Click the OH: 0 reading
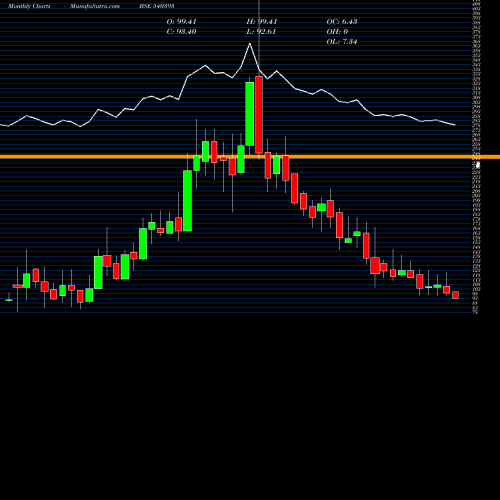Image resolution: width=500 pixels, height=500 pixels. (x=337, y=32)
